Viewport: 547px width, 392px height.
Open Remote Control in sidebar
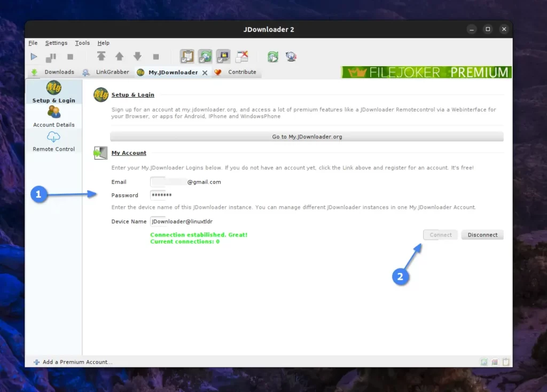coord(54,141)
